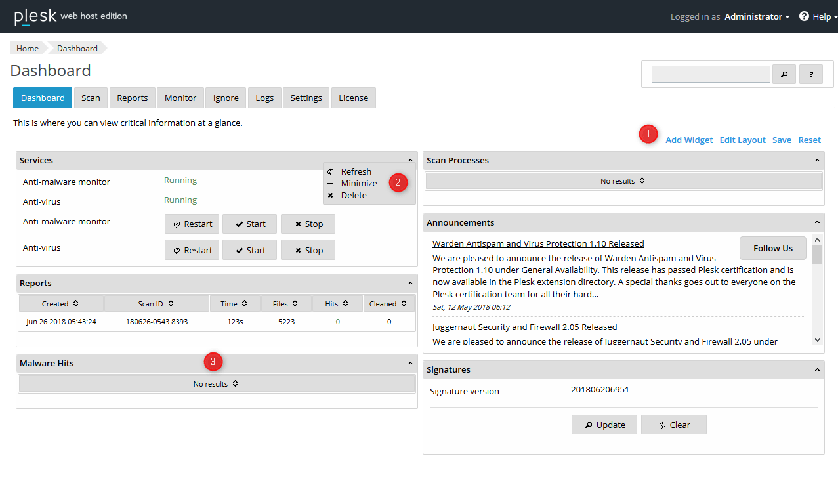The image size is (838, 504).
Task: Click the Help question mark icon
Action: pos(804,16)
